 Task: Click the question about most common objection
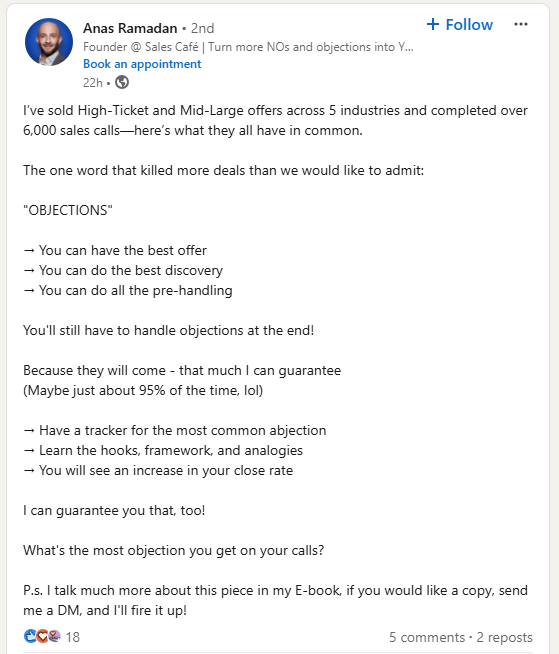tap(174, 551)
